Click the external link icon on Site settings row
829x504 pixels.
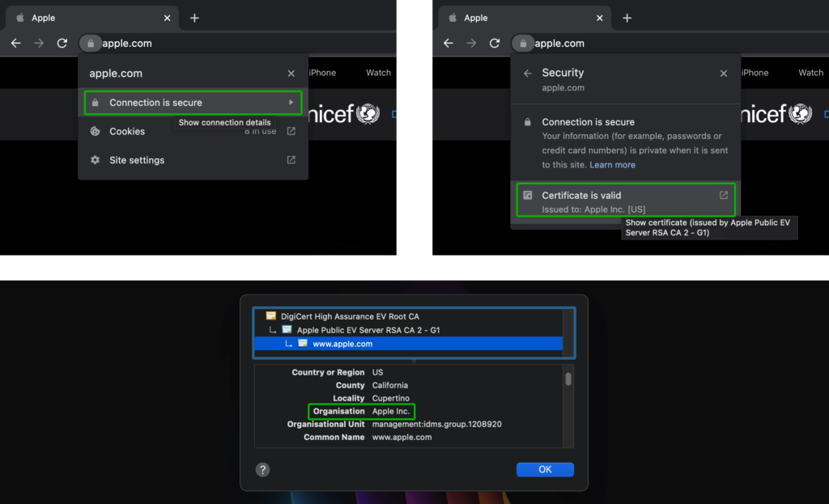(x=291, y=160)
